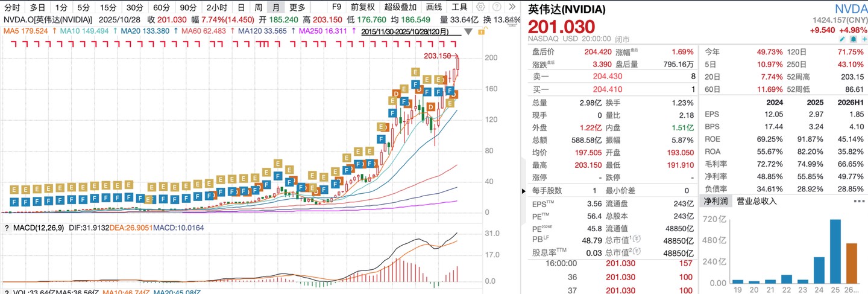The width and height of the screenshot is (868, 294).
Task: Click the 2026H1 column header
Action: tap(849, 102)
